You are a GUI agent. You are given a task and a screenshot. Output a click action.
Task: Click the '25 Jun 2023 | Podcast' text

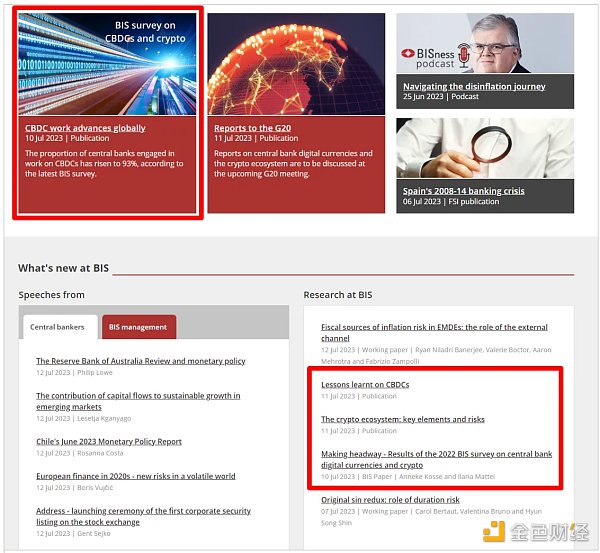pos(441,96)
